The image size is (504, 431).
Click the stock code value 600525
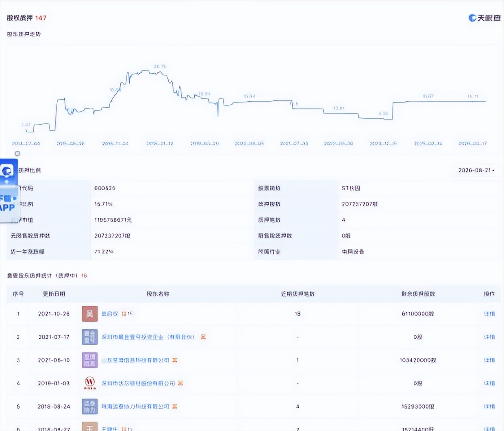coord(105,188)
